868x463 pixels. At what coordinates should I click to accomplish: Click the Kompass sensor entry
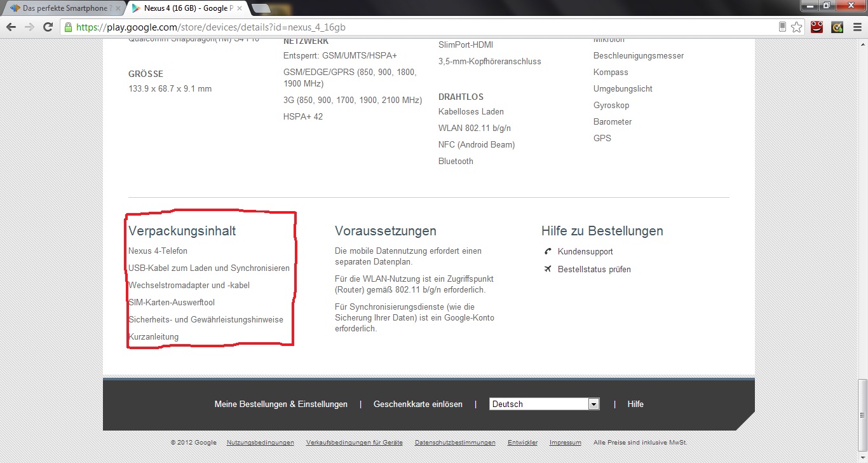(611, 73)
